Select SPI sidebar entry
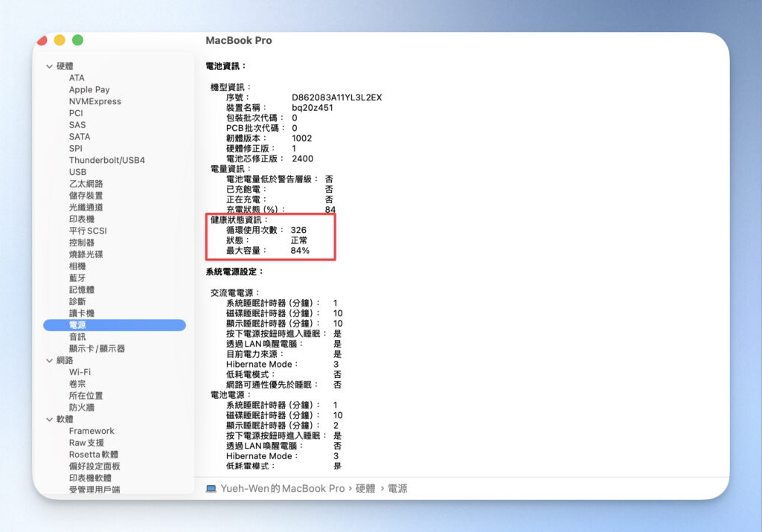 75,148
